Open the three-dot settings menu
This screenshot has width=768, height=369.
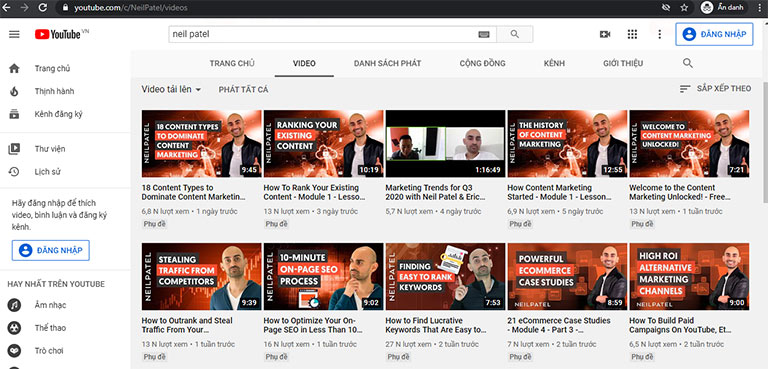coord(659,34)
